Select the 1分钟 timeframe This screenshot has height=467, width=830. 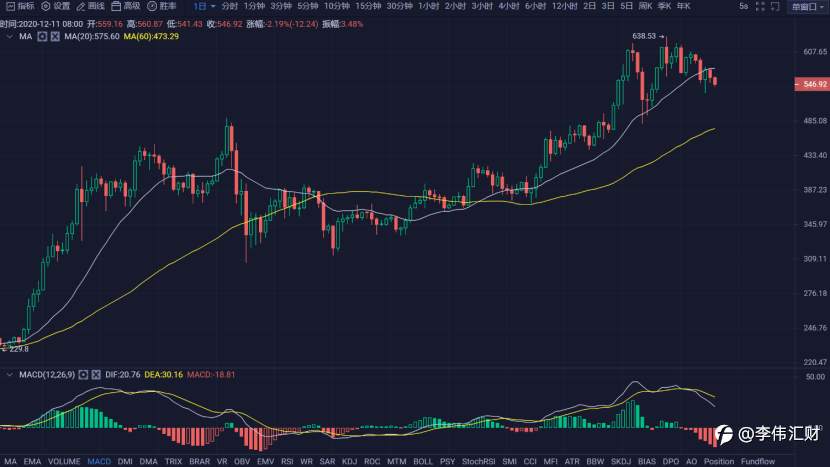(254, 6)
